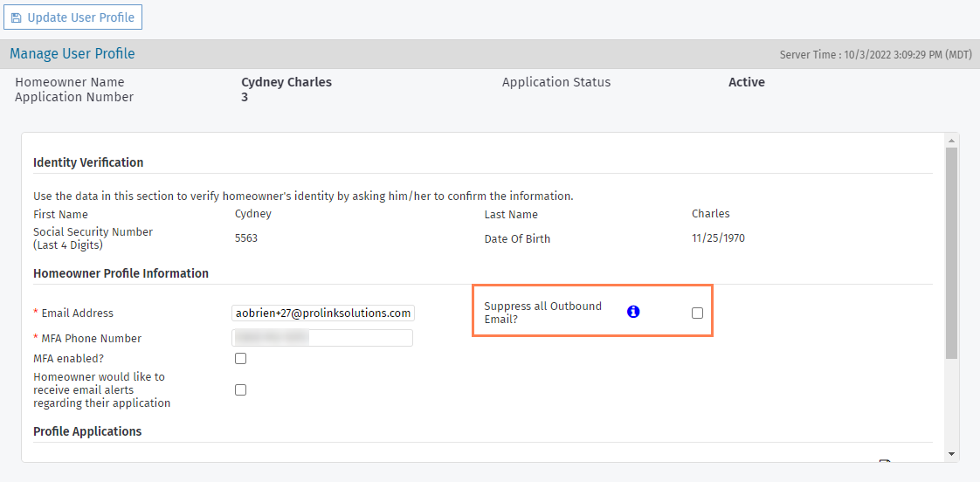Click into the Email Address field

(322, 313)
